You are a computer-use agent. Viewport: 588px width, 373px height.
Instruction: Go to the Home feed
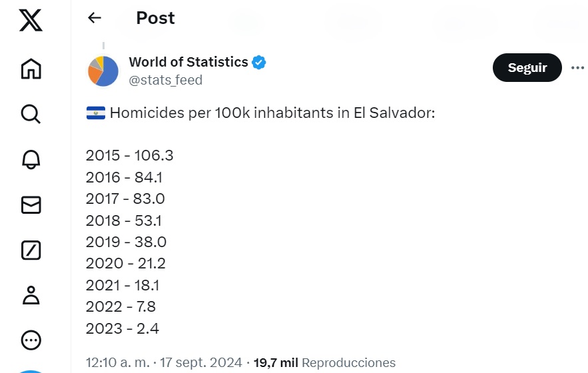tap(31, 69)
